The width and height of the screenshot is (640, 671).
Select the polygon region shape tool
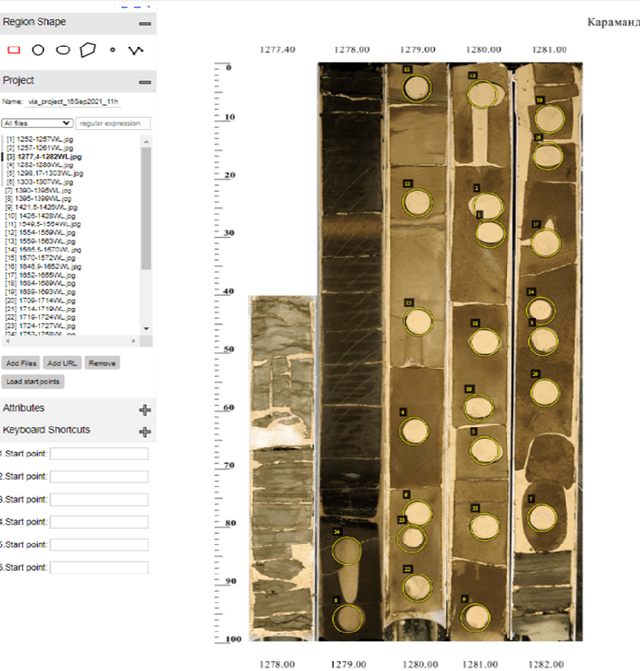coord(88,48)
